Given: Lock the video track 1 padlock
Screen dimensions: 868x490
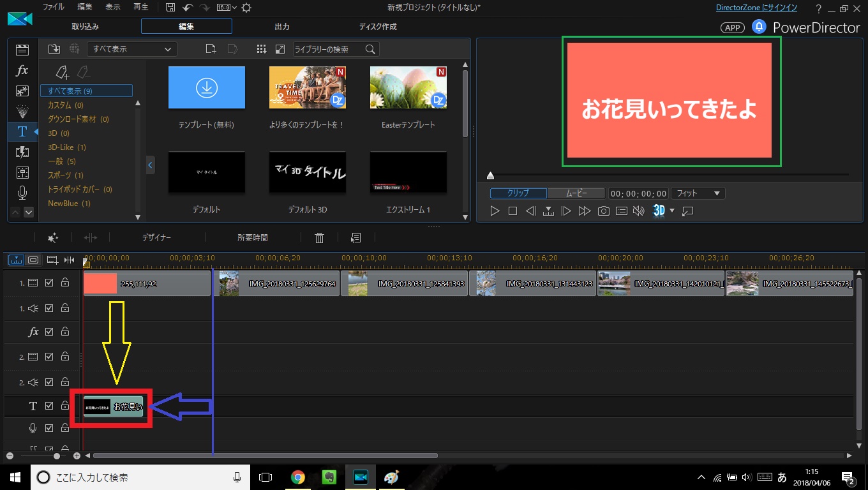Looking at the screenshot, I should point(64,283).
